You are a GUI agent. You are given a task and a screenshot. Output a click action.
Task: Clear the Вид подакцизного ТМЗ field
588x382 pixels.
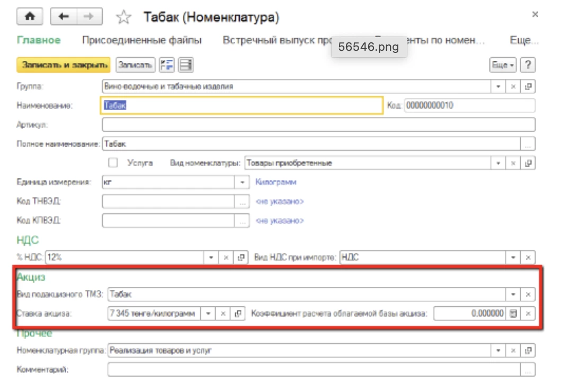528,295
